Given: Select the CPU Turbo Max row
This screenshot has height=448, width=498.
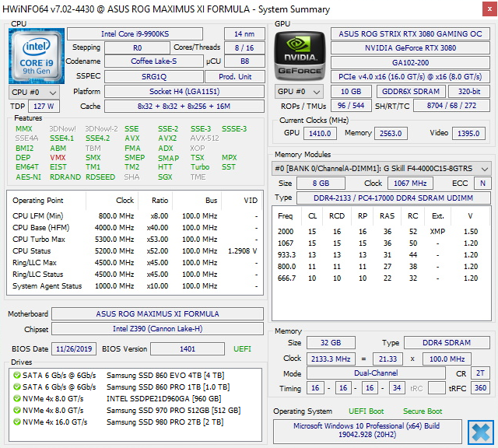Looking at the screenshot, I should click(x=135, y=240).
